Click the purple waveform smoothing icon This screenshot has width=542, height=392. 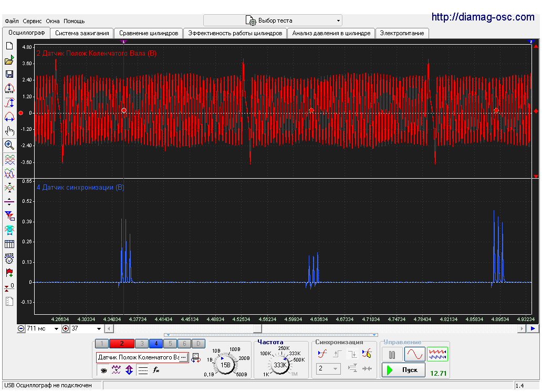pos(116,370)
